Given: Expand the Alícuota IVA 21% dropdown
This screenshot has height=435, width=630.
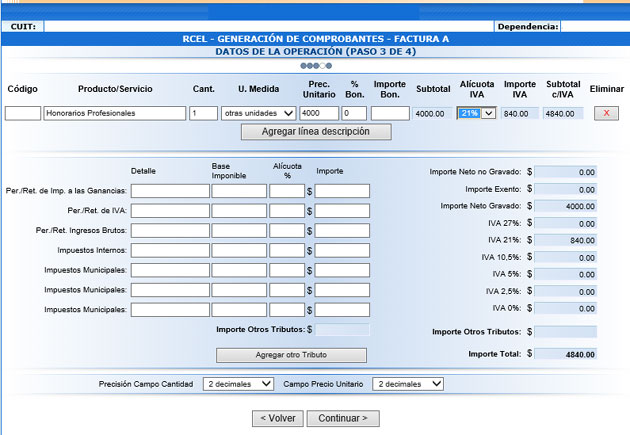Looking at the screenshot, I should pos(476,113).
